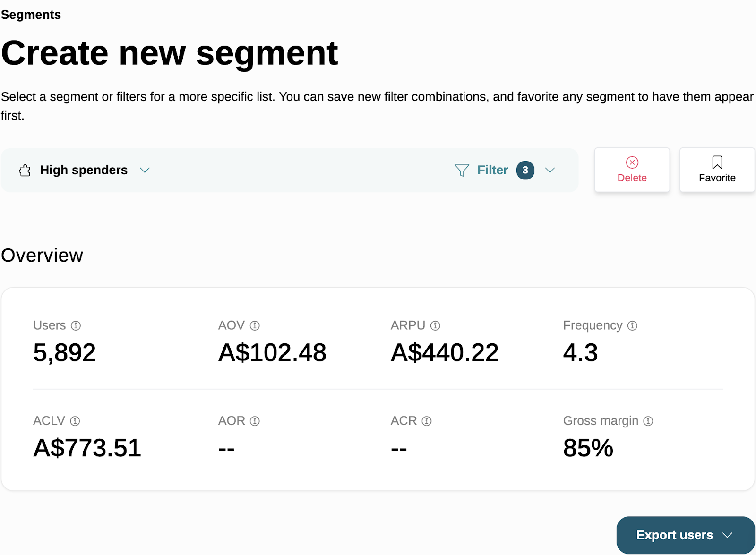The width and height of the screenshot is (756, 555).
Task: Click the Users info icon
Action: [76, 325]
